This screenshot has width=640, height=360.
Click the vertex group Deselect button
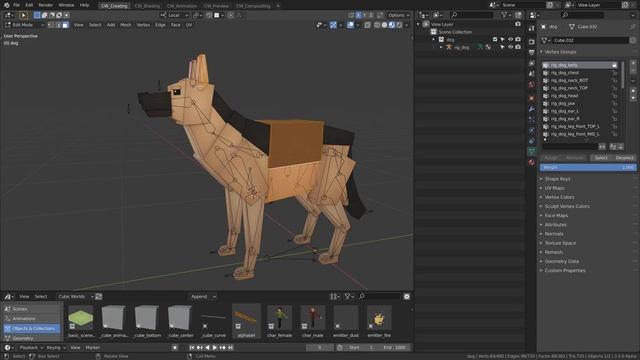[624, 158]
